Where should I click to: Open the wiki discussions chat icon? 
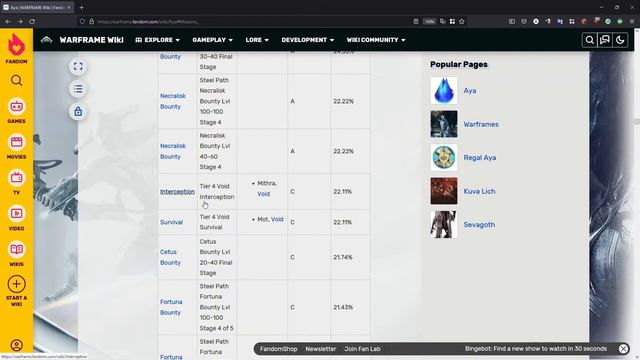(x=605, y=40)
